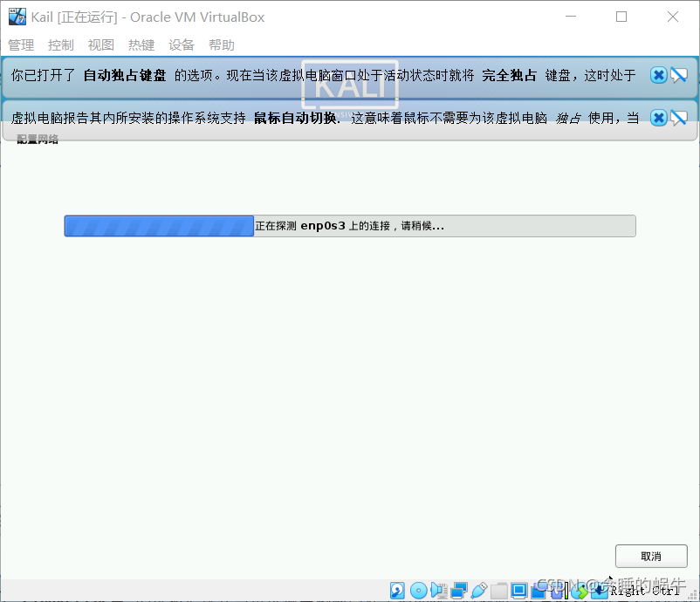Click the optical disc status icon
Image resolution: width=700 pixels, height=602 pixels.
coord(419,591)
